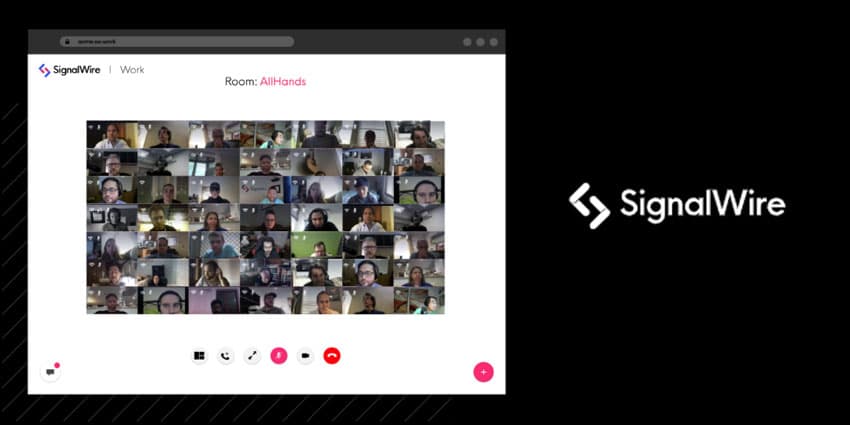Viewport: 850px width, 425px height.
Task: Click the Work label beside the logo
Action: point(132,70)
